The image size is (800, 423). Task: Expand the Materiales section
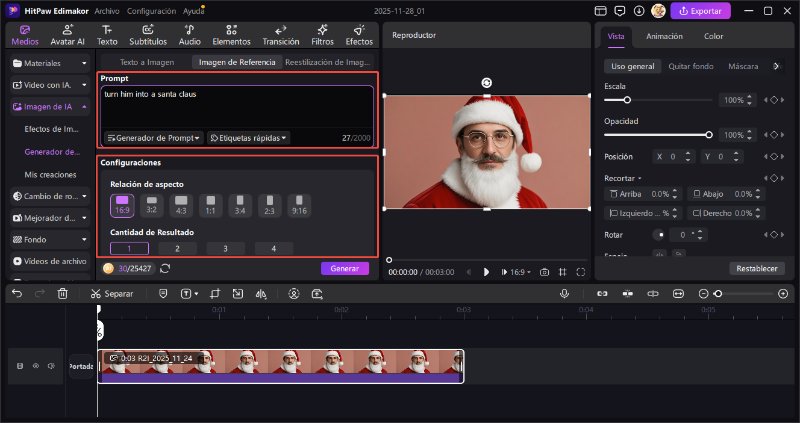[50, 63]
